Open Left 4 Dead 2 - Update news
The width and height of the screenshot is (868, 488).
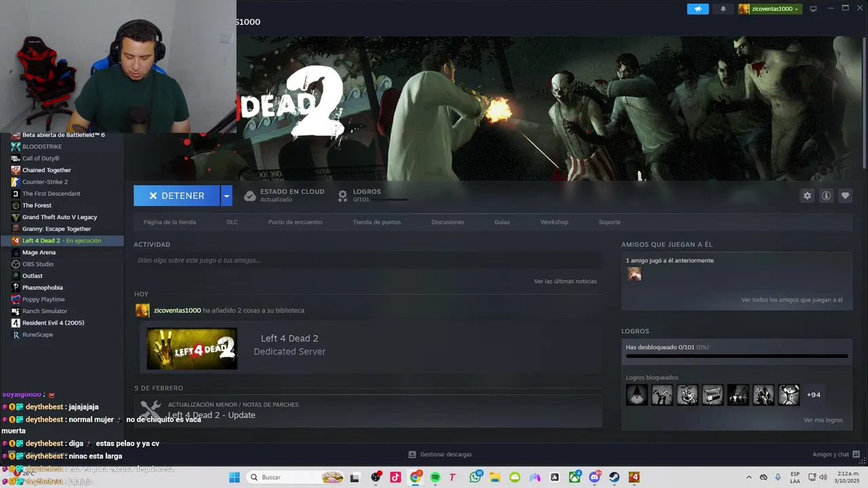coord(212,415)
